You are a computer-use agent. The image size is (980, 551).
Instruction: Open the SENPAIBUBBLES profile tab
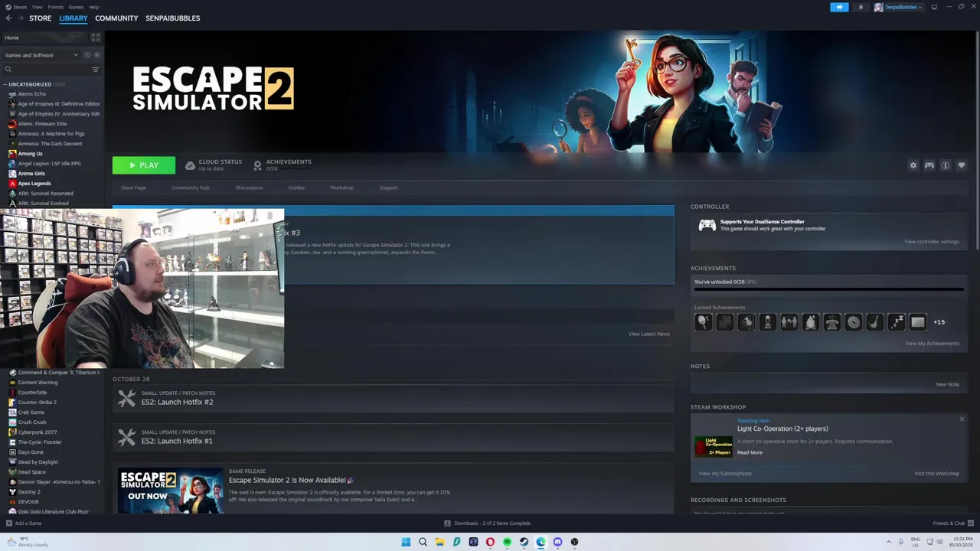pyautogui.click(x=172, y=18)
